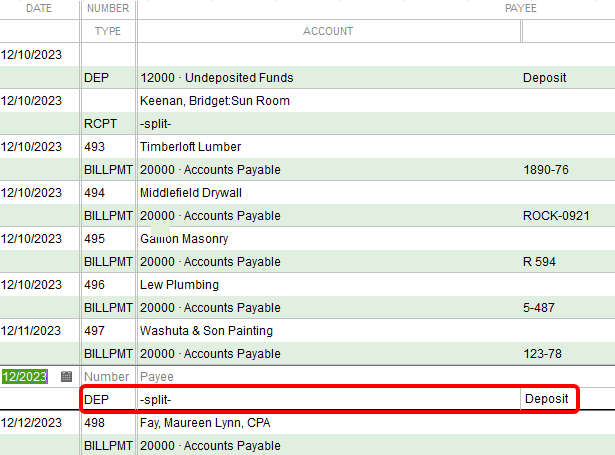Viewport: 615px width, 455px height.
Task: Click the PAYEE column header
Action: (x=521, y=8)
